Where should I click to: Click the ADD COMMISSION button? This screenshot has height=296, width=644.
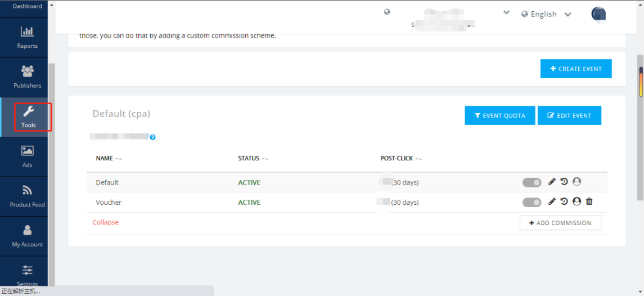(x=560, y=223)
